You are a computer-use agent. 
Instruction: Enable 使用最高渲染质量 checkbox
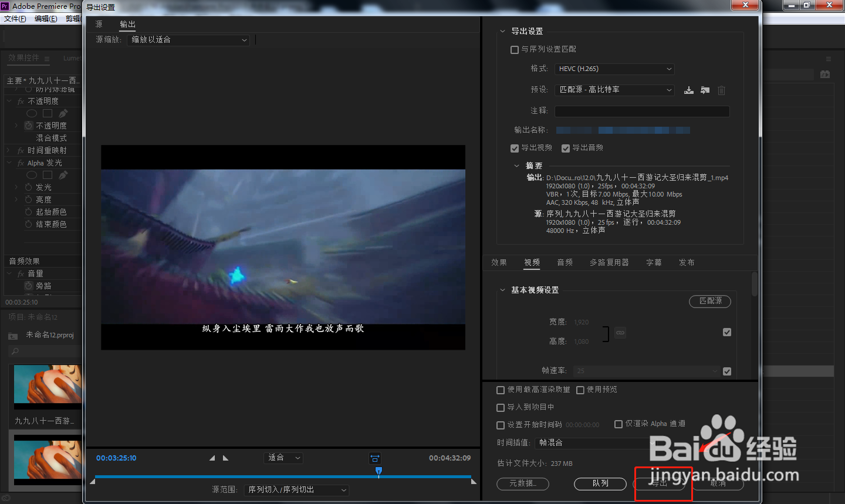click(501, 390)
